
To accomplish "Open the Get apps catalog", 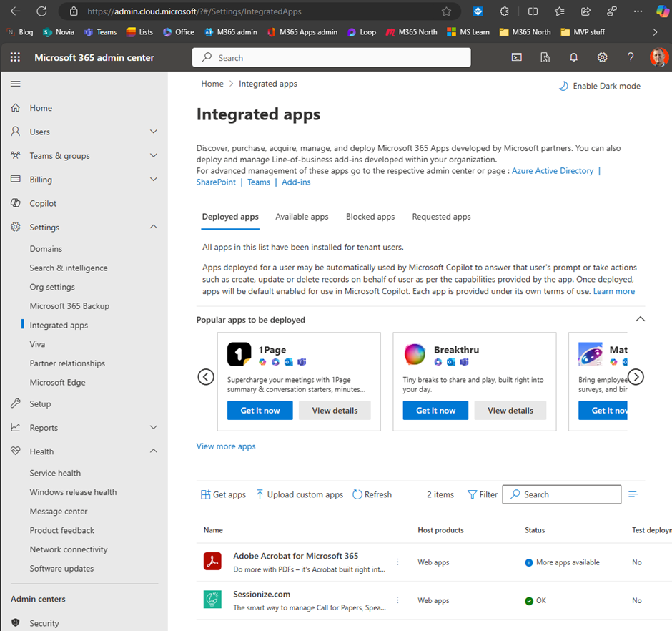I will 222,494.
